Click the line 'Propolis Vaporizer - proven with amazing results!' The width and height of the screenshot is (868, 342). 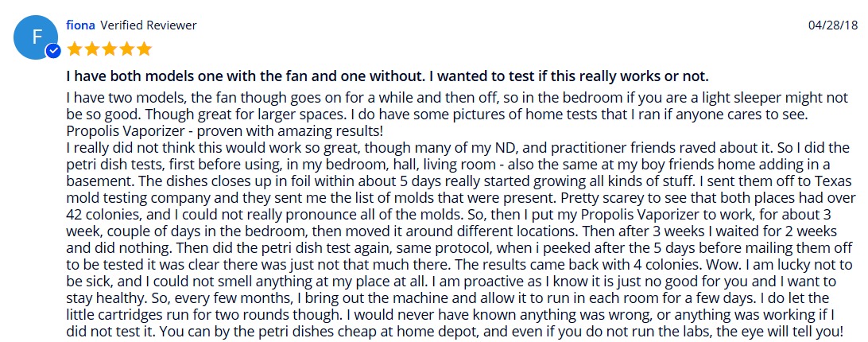pos(224,133)
